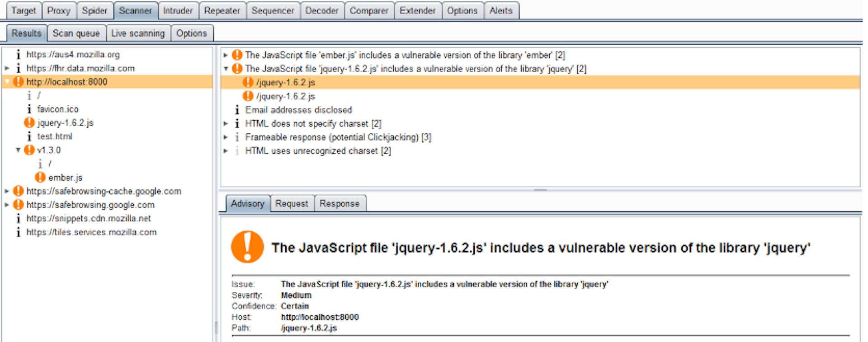Open the Request tab for this issue

(292, 204)
